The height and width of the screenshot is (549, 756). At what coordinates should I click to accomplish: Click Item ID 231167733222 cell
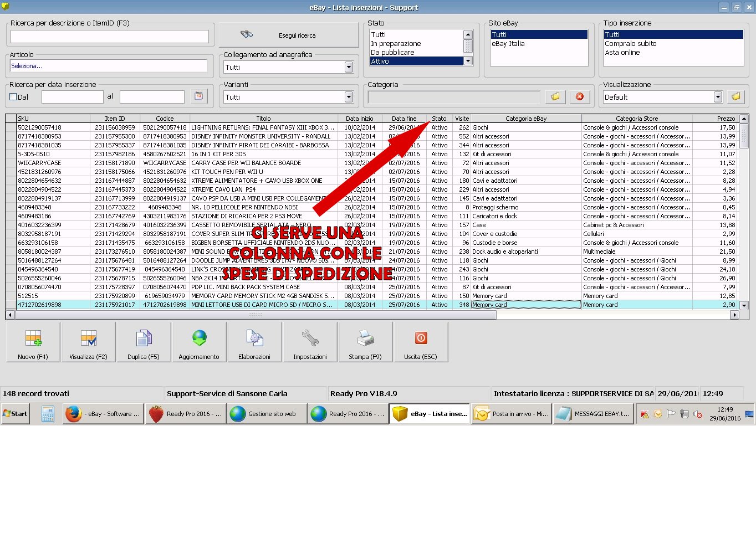tap(115, 207)
